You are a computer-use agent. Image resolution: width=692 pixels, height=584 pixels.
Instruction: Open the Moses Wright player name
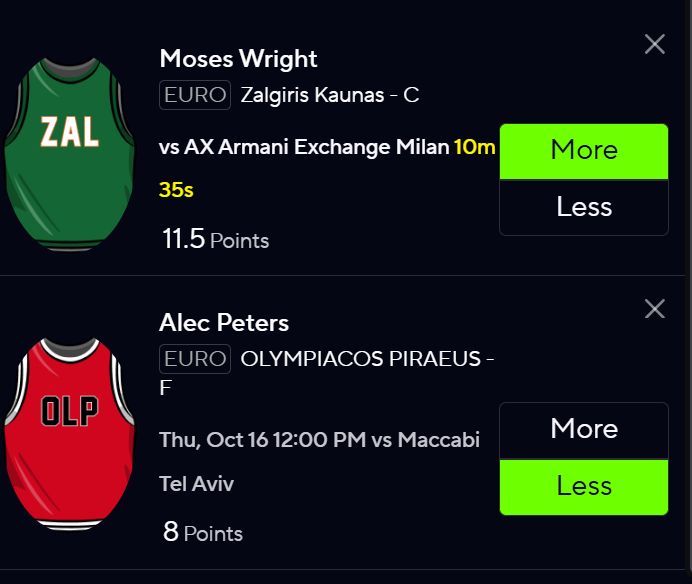pos(238,59)
